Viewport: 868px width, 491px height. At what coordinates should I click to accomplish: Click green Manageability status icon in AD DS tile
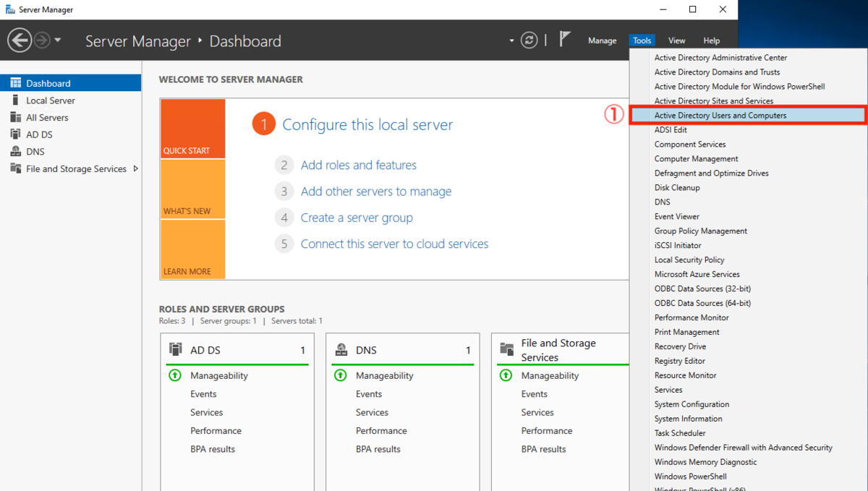174,375
